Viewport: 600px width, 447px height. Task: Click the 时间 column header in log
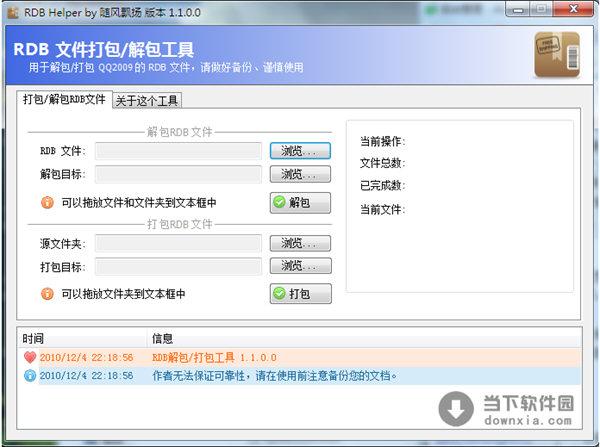pos(82,338)
